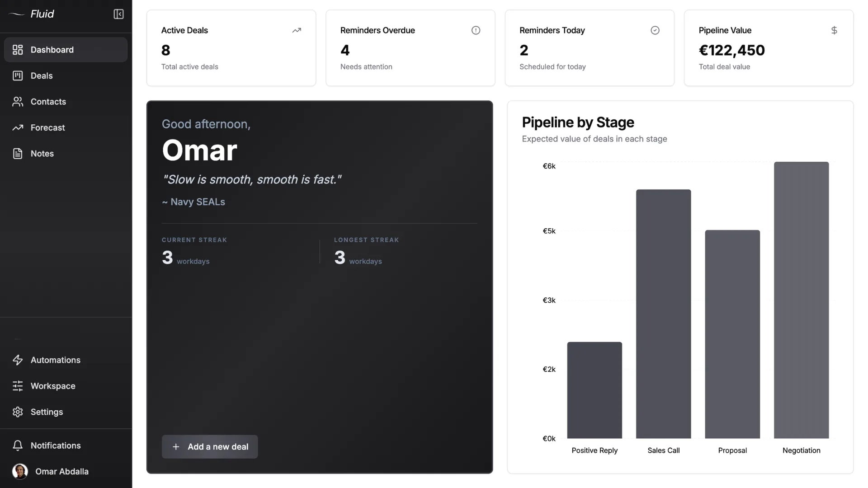Click the Dashboard grid icon

click(x=18, y=50)
